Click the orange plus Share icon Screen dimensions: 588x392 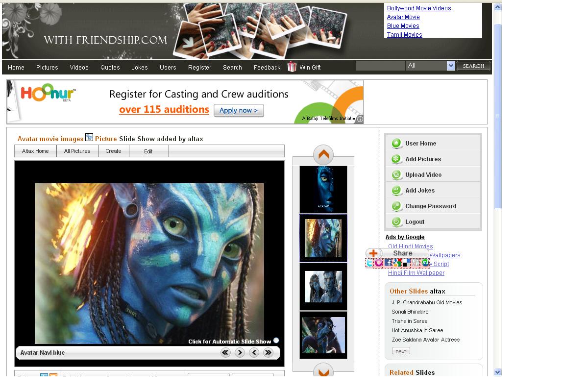[x=373, y=253]
